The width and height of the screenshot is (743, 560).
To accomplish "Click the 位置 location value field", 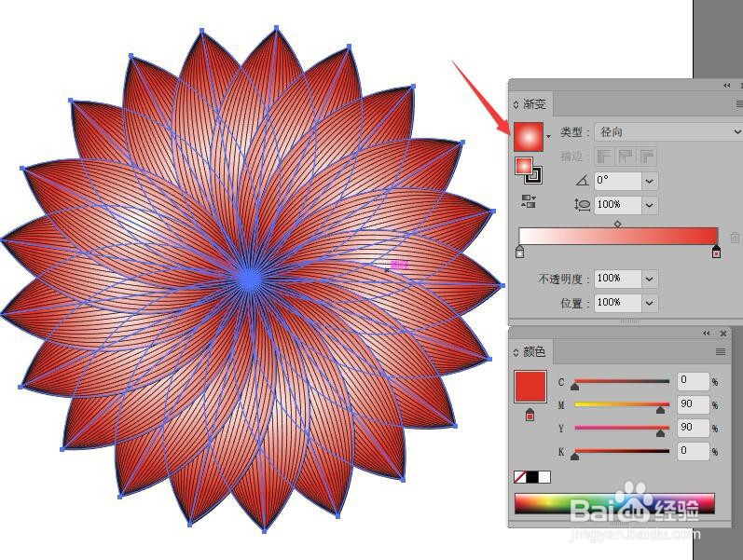I will [x=618, y=302].
